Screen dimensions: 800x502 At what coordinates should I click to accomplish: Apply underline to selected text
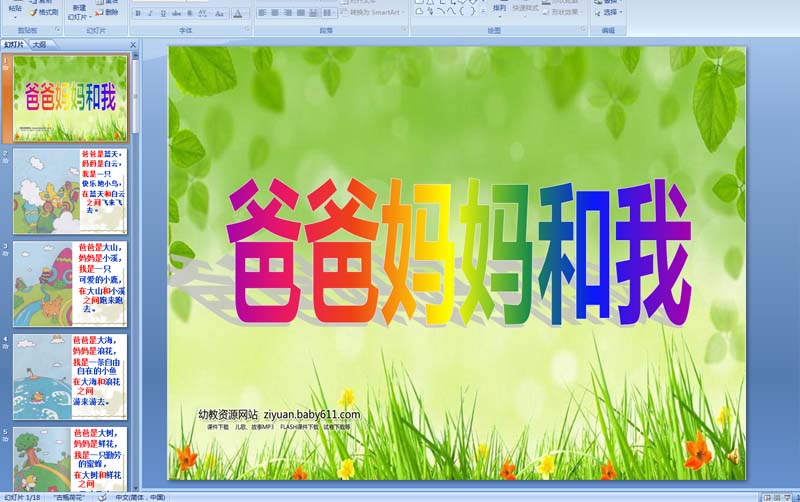pyautogui.click(x=163, y=14)
